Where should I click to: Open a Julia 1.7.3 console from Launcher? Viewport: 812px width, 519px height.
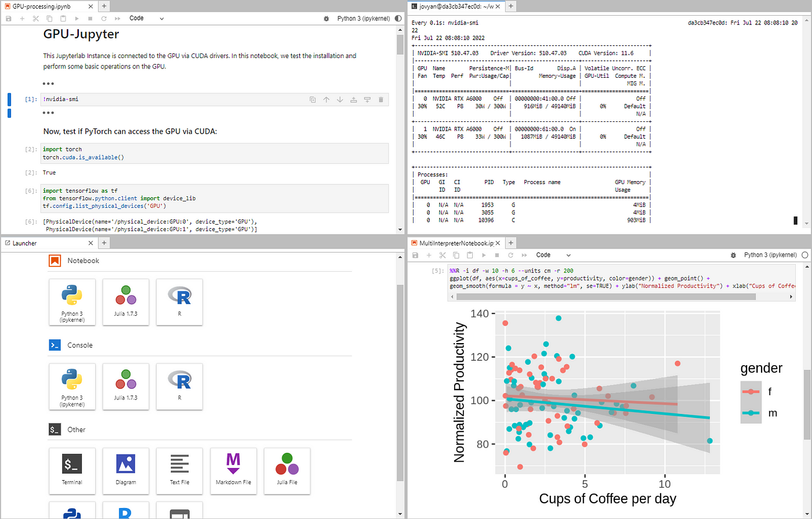click(126, 386)
